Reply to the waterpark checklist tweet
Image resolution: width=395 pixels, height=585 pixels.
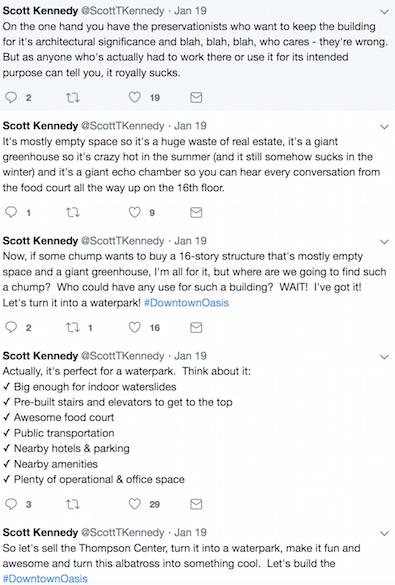point(11,504)
